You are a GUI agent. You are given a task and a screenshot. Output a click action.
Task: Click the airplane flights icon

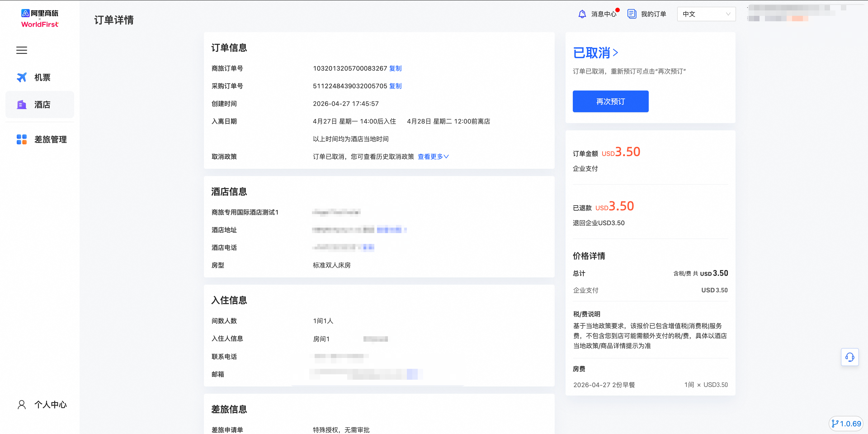coord(21,77)
